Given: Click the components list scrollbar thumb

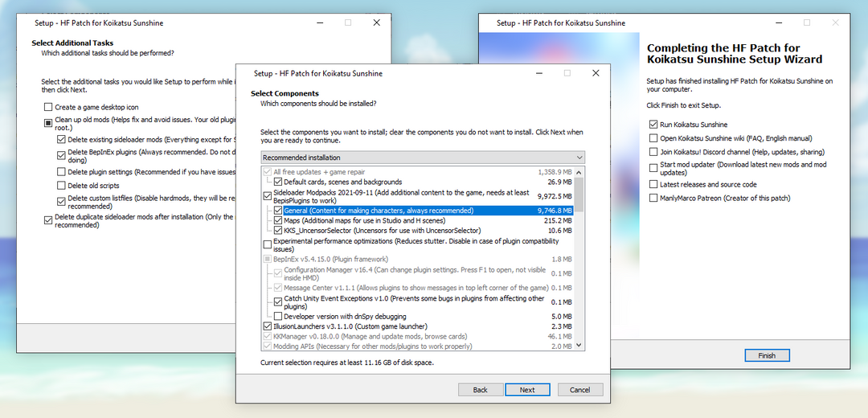Looking at the screenshot, I should [579, 193].
